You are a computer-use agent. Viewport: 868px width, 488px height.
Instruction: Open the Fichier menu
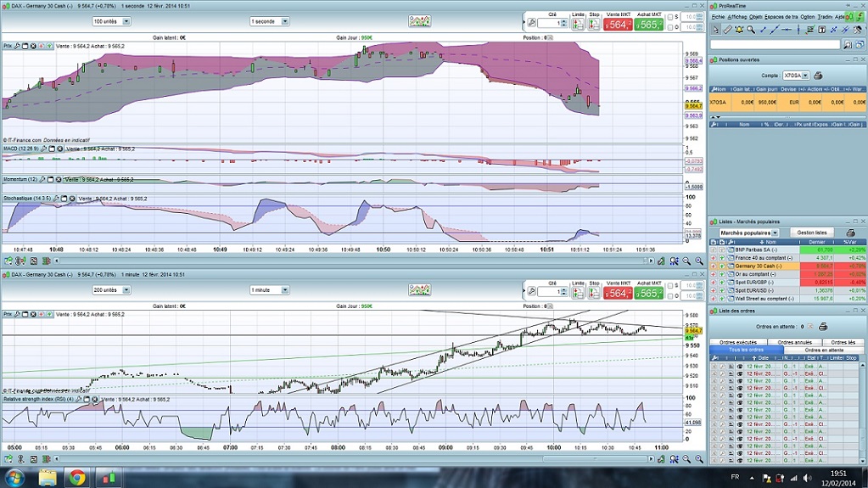718,17
